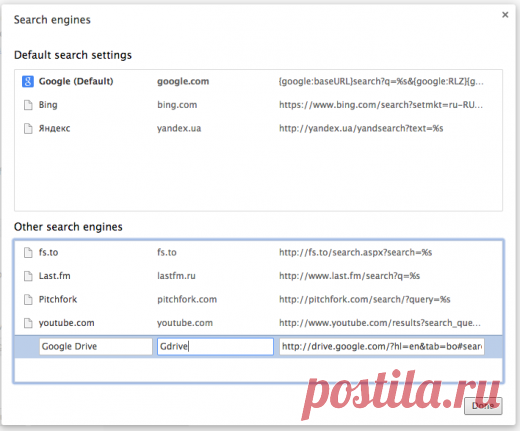
Task: Click the page icon beside youtube.com name
Action: pyautogui.click(x=28, y=323)
